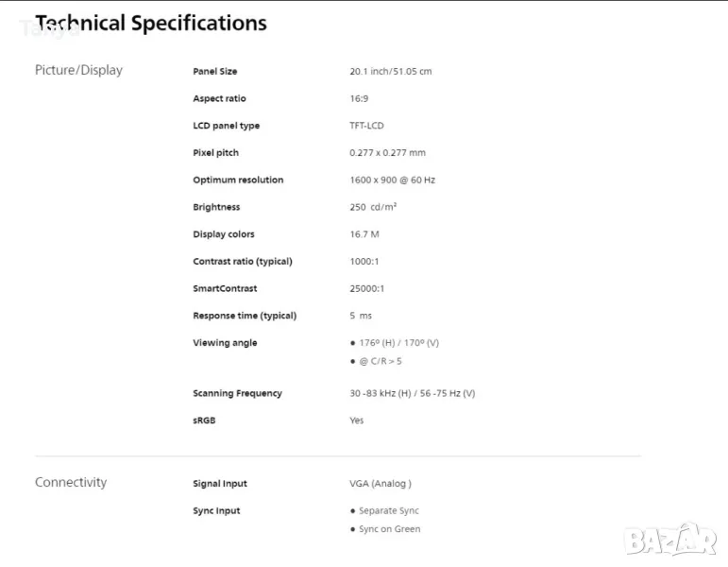728x567 pixels.
Task: Select the LCD panel type label
Action: click(226, 126)
